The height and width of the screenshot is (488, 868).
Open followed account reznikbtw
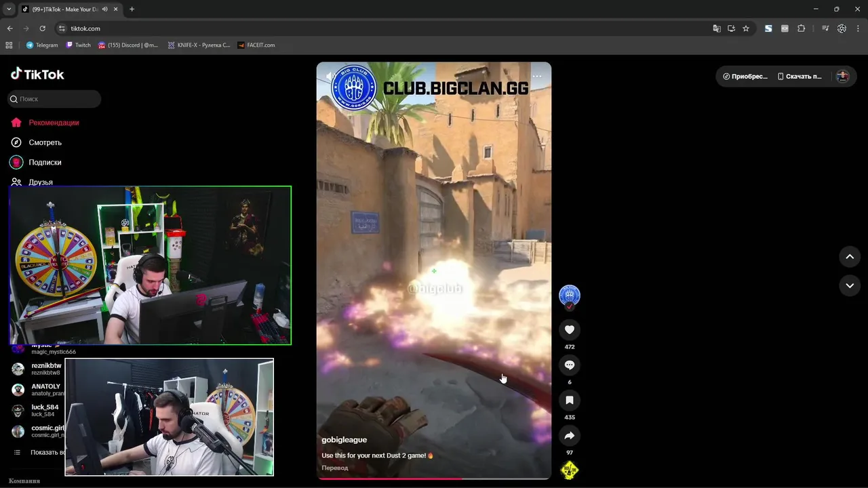pos(37,369)
